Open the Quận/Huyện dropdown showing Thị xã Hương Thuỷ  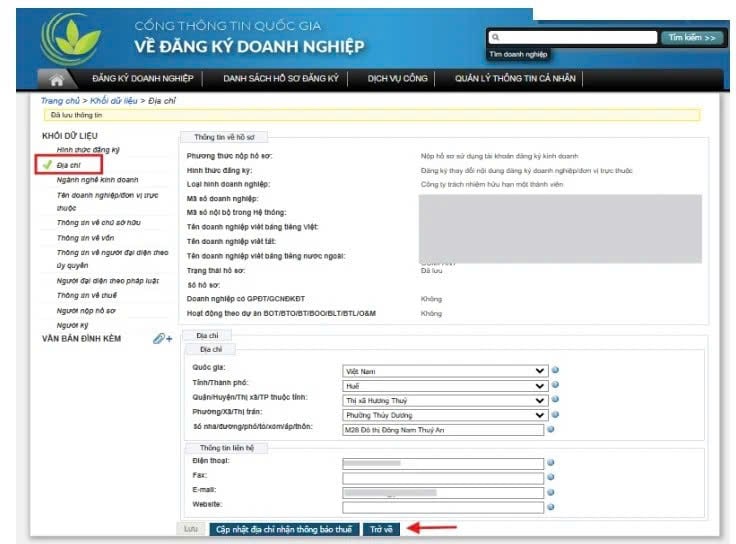445,400
